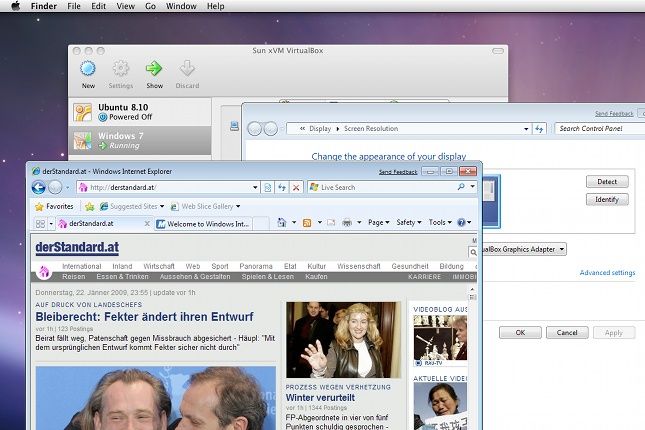This screenshot has height=430, width=645.
Task: Click the IE Home icon
Action: pyautogui.click(x=282, y=223)
